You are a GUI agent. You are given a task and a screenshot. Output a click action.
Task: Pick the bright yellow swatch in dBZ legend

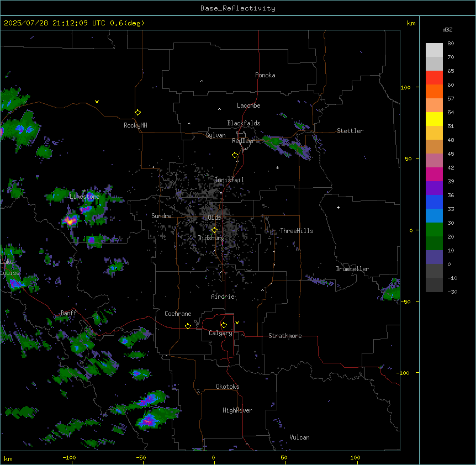coord(434,119)
